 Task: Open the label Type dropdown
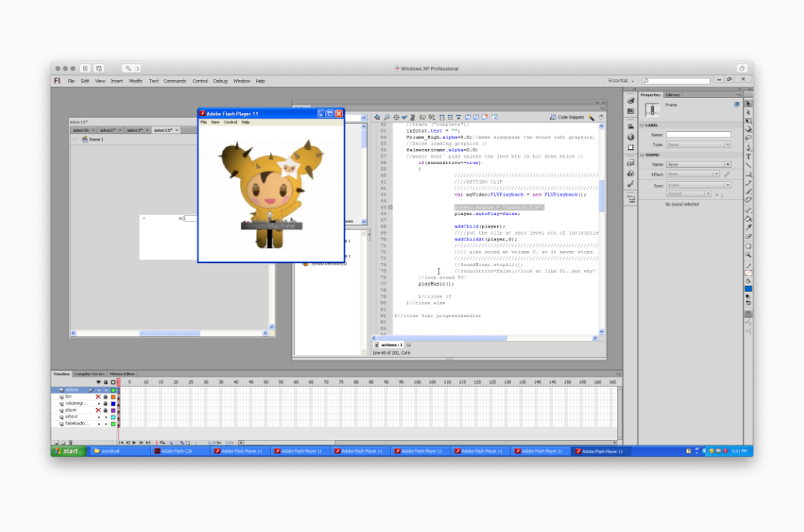tap(698, 144)
